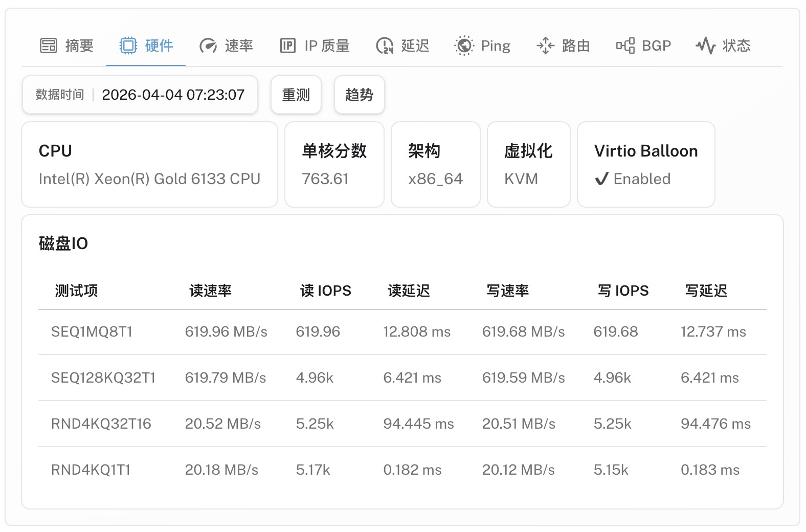Click the 测试项 column header

(76, 291)
